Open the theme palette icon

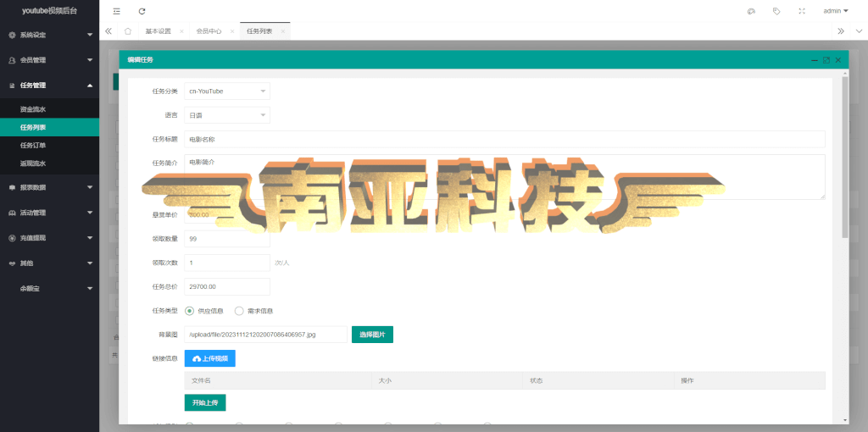[x=751, y=11]
